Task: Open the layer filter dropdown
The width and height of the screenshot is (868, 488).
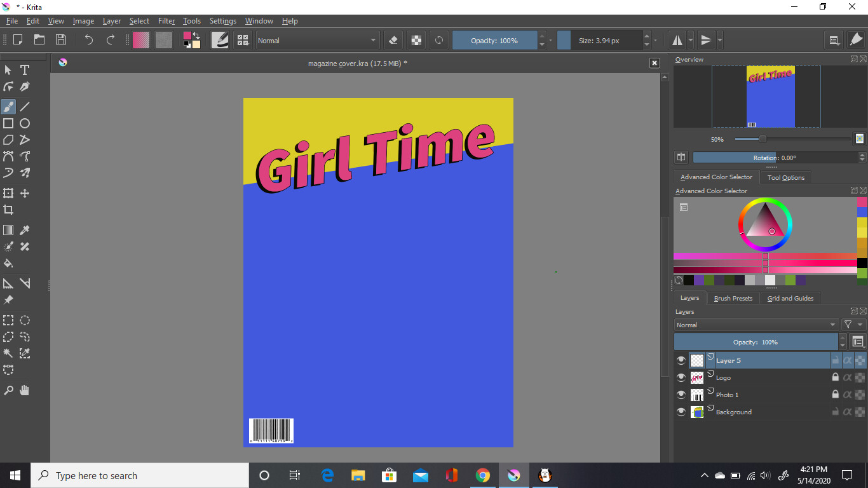Action: 853,325
